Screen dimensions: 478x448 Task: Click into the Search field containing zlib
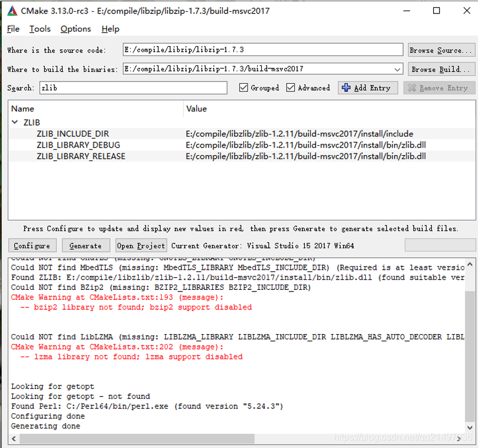133,88
